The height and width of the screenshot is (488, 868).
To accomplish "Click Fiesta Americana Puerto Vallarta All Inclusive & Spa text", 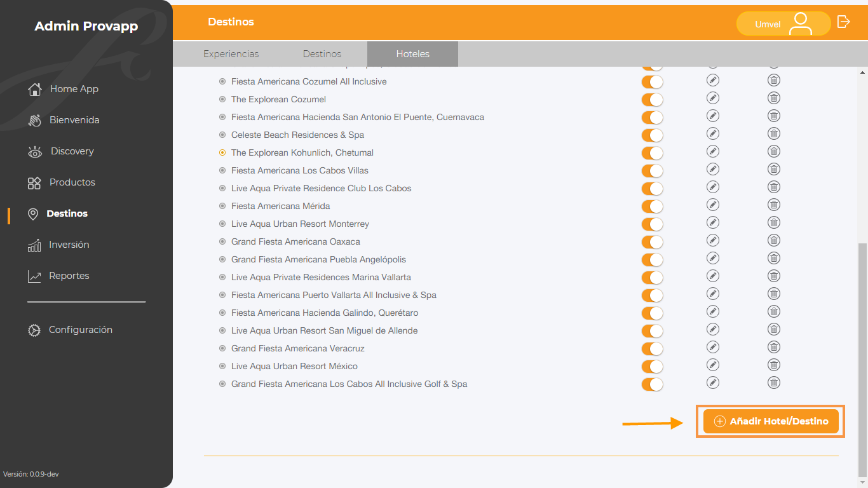I will (x=334, y=295).
